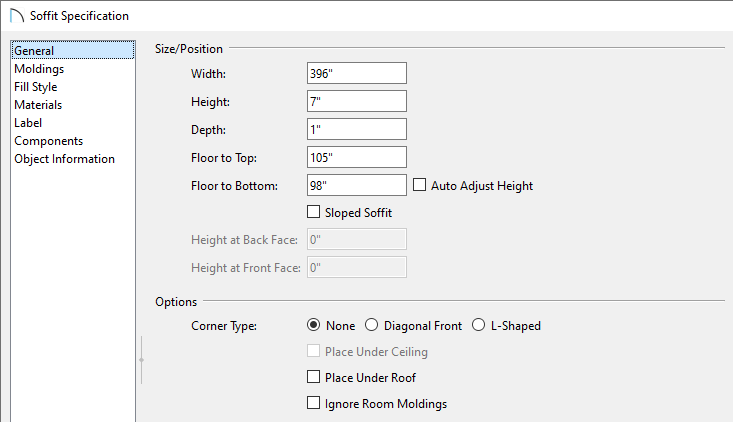The height and width of the screenshot is (422, 733).
Task: Check the Place Under Roof option
Action: click(314, 378)
